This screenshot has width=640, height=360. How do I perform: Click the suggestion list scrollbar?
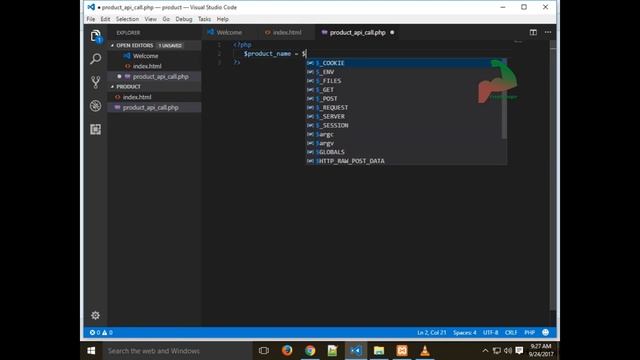click(x=504, y=98)
